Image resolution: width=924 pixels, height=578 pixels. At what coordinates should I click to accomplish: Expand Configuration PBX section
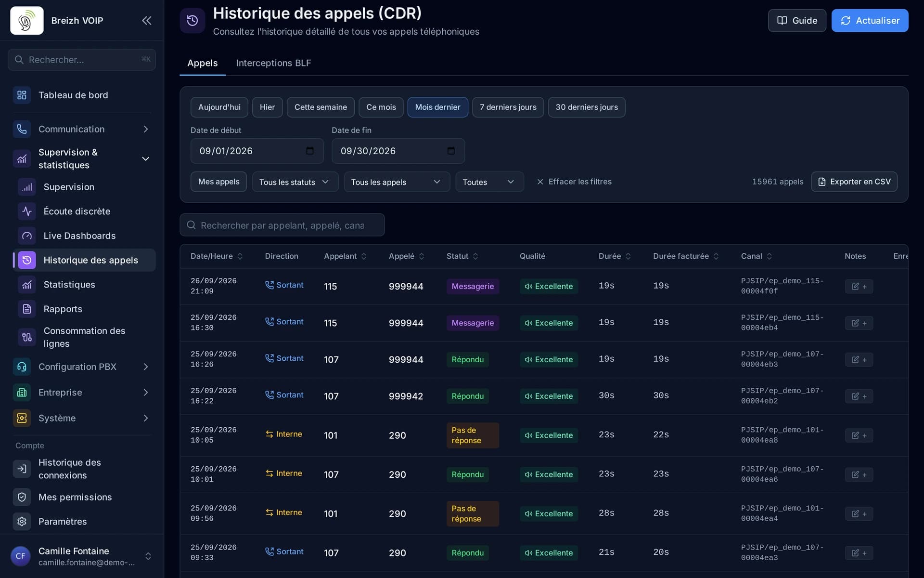coord(82,367)
